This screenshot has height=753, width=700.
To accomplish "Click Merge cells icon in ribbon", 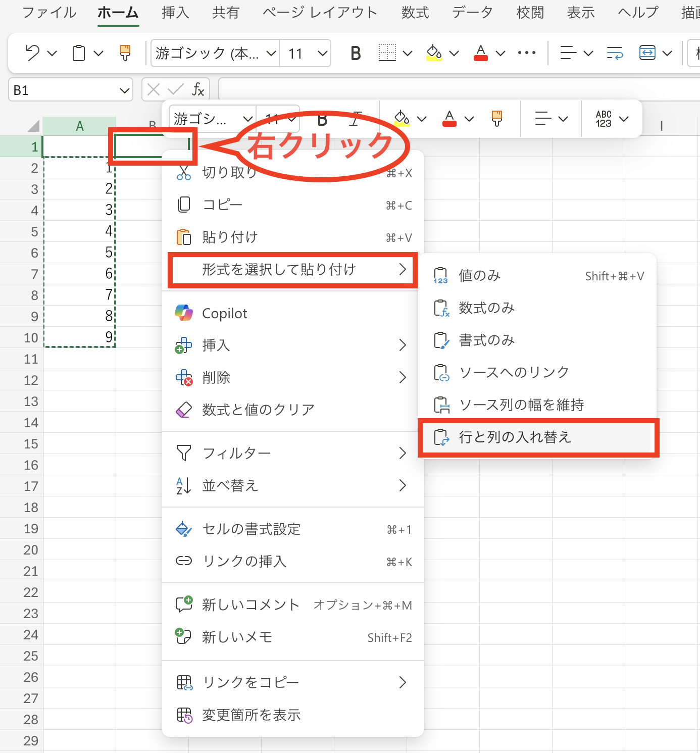I will 647,53.
